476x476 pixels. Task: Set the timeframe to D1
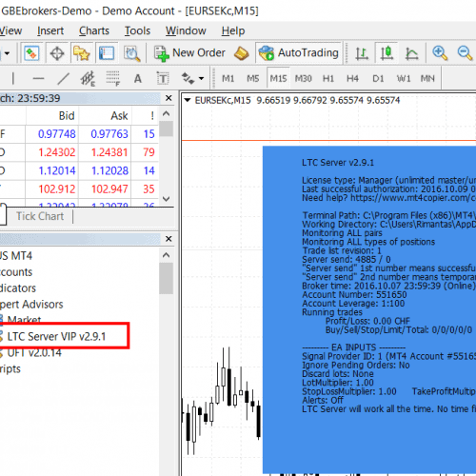tap(378, 78)
